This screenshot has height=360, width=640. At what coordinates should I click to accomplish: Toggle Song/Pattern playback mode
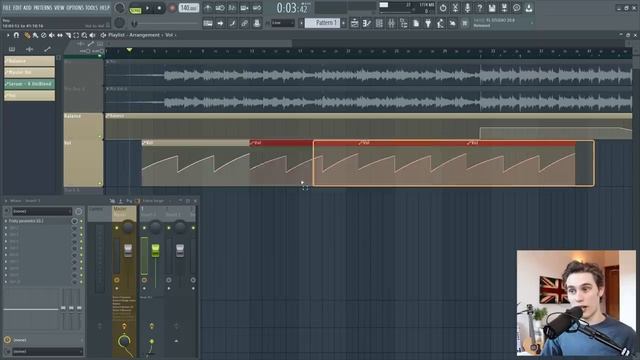tap(135, 8)
